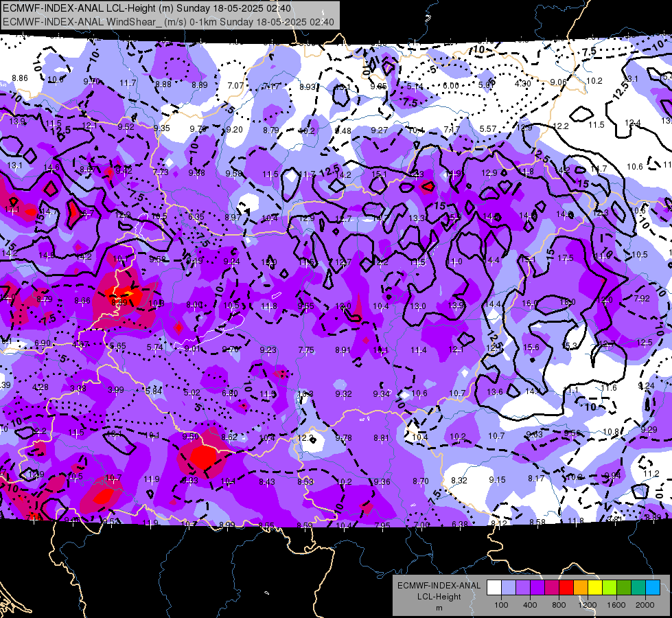Click the wind shear value '5.57'
672x618 pixels.
(x=488, y=128)
